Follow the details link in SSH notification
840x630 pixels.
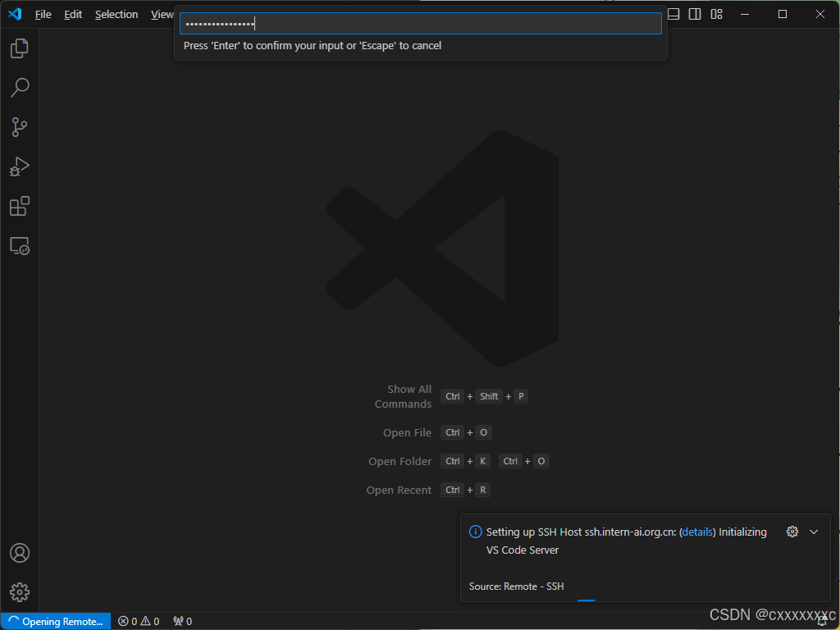[x=697, y=532]
